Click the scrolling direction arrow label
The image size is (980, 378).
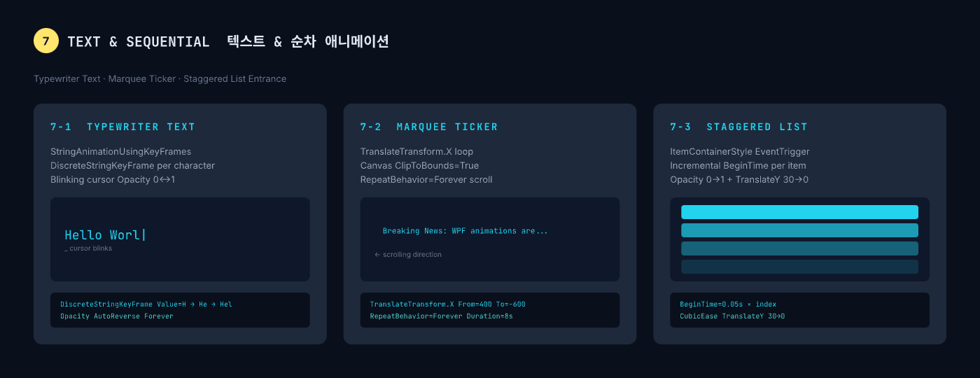tap(408, 255)
